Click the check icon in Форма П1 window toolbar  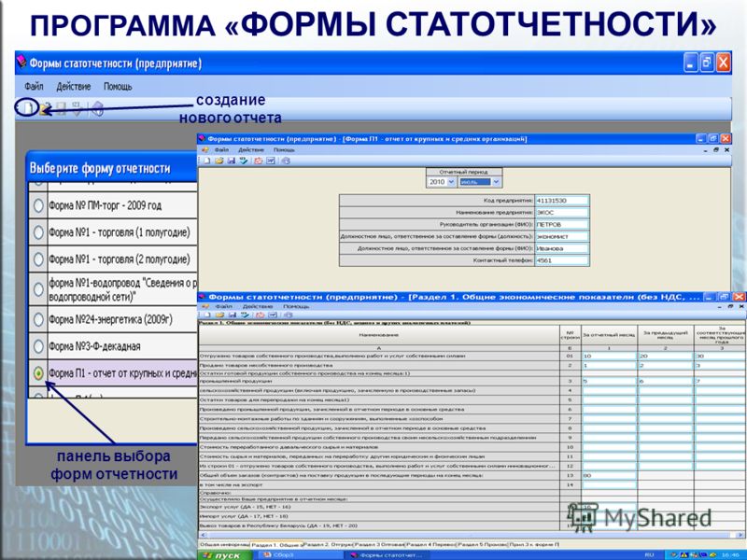click(x=244, y=161)
